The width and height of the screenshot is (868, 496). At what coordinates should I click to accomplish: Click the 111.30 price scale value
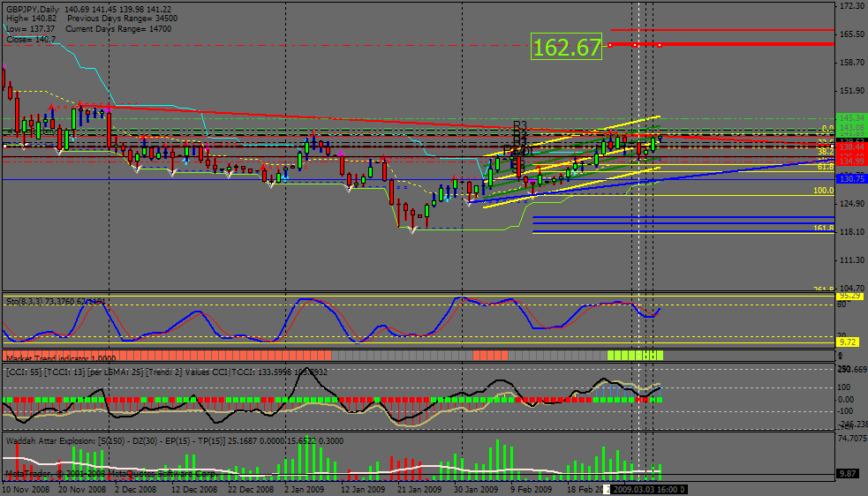pyautogui.click(x=852, y=259)
